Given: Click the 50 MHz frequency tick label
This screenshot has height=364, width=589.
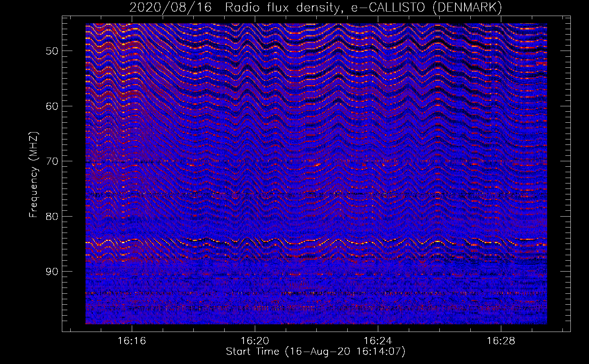Looking at the screenshot, I should click(52, 51).
